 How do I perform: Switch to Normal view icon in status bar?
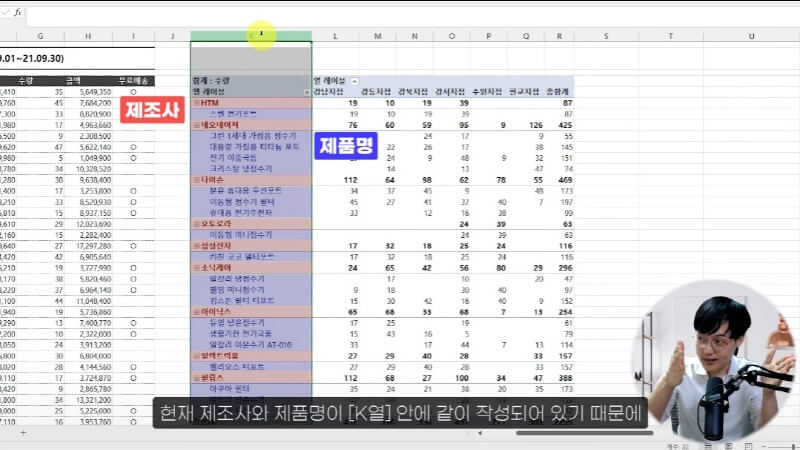click(x=709, y=446)
